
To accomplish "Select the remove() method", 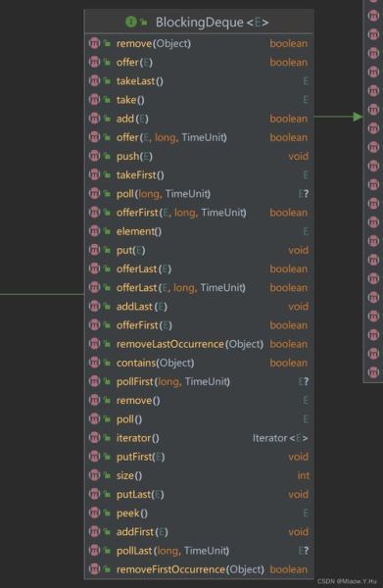I will click(x=138, y=400).
